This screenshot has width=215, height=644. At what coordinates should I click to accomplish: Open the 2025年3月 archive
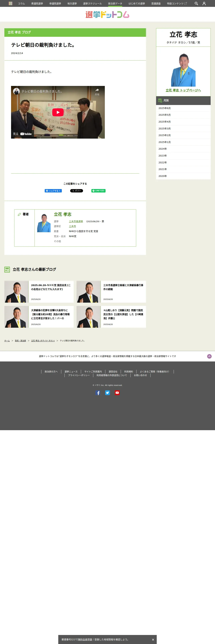tap(183, 129)
